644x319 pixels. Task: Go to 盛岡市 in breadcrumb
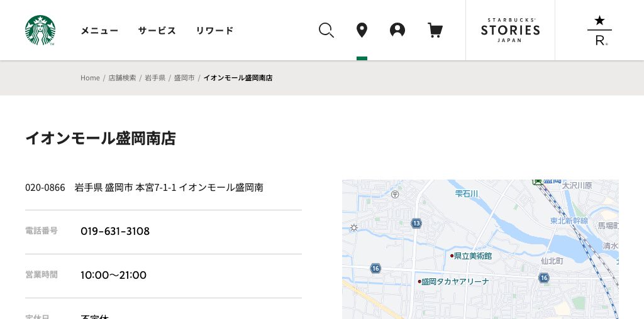tap(184, 78)
